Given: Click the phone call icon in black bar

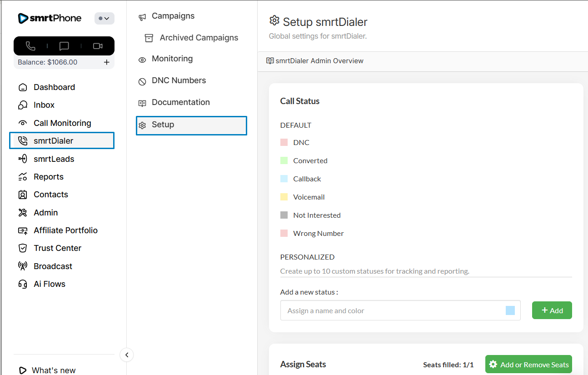Looking at the screenshot, I should [30, 46].
